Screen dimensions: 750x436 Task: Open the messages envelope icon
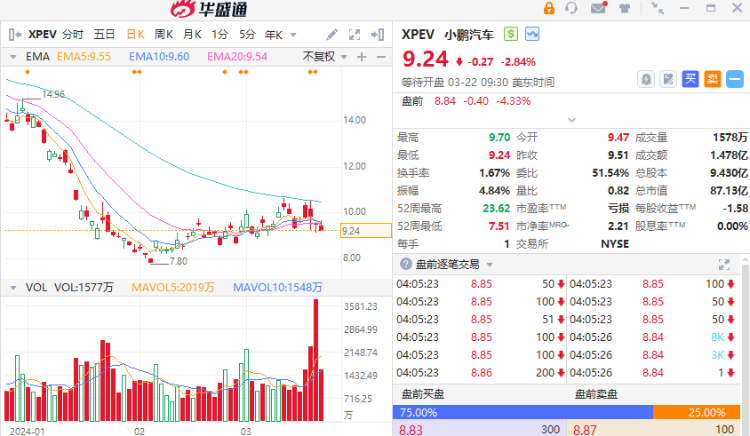598,8
